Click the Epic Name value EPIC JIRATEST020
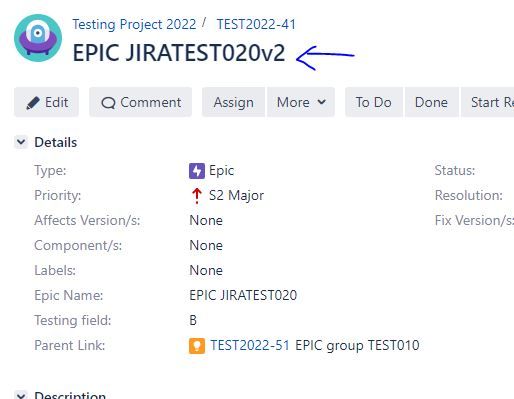 pyautogui.click(x=243, y=295)
